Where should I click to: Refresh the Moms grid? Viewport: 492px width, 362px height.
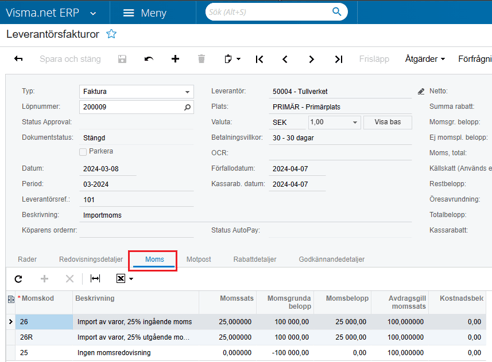click(x=18, y=279)
